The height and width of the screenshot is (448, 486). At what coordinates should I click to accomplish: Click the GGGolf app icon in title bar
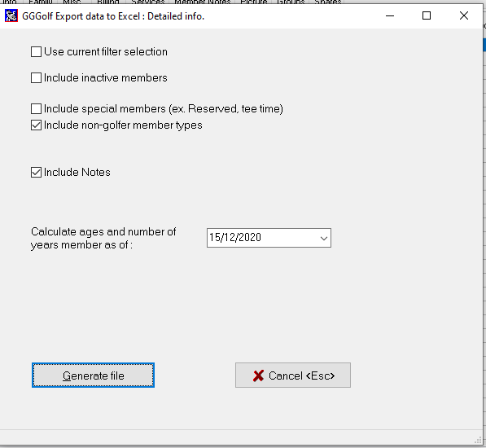pyautogui.click(x=11, y=15)
